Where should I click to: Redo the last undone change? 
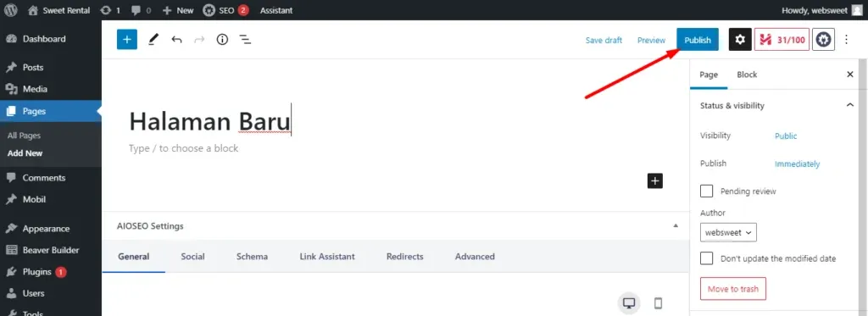pyautogui.click(x=199, y=39)
